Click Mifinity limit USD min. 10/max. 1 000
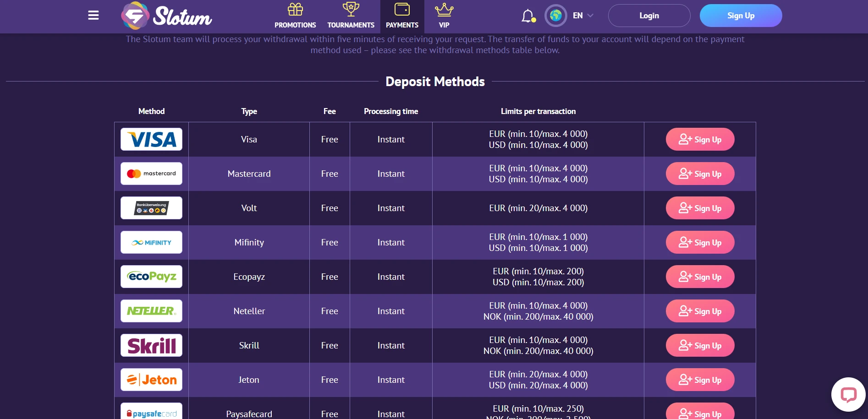The width and height of the screenshot is (868, 419). pyautogui.click(x=538, y=248)
